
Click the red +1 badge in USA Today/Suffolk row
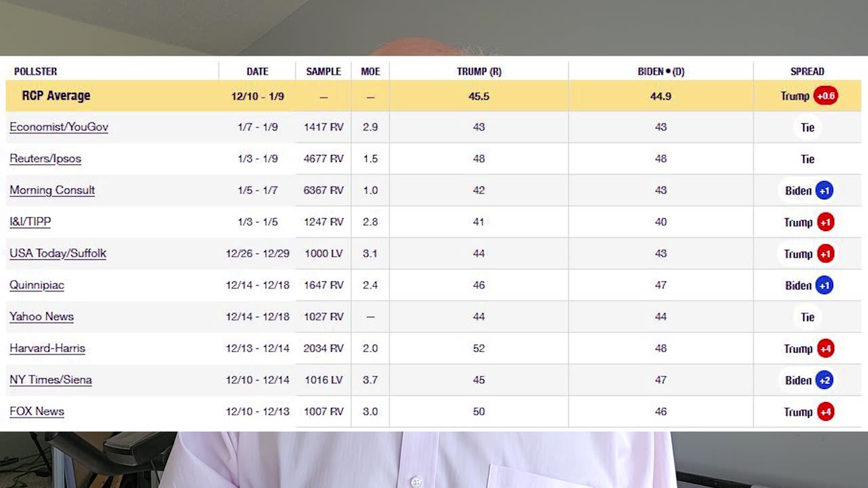(x=825, y=253)
